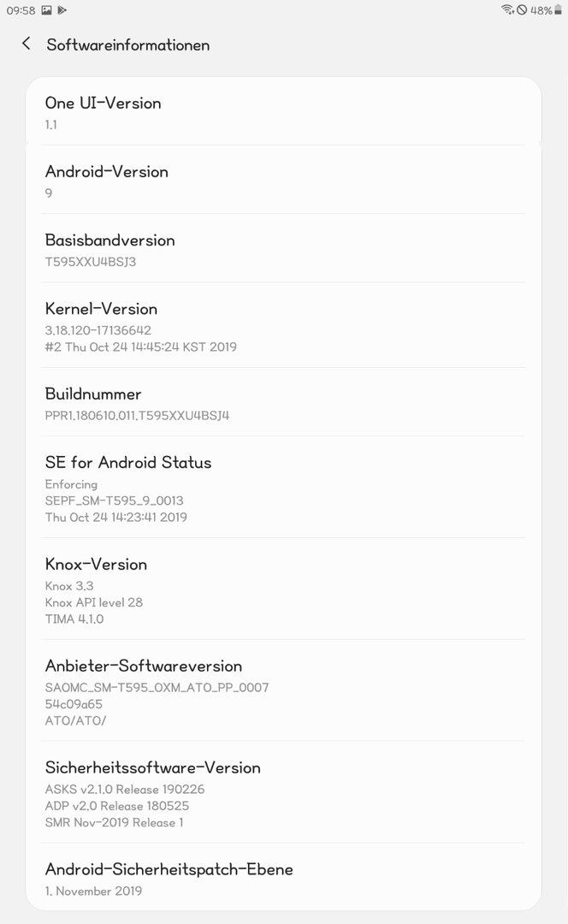Screen dimensions: 568x924
Task: Open Android-Sicherheitspatch-Ebene entry
Action: pos(283,877)
